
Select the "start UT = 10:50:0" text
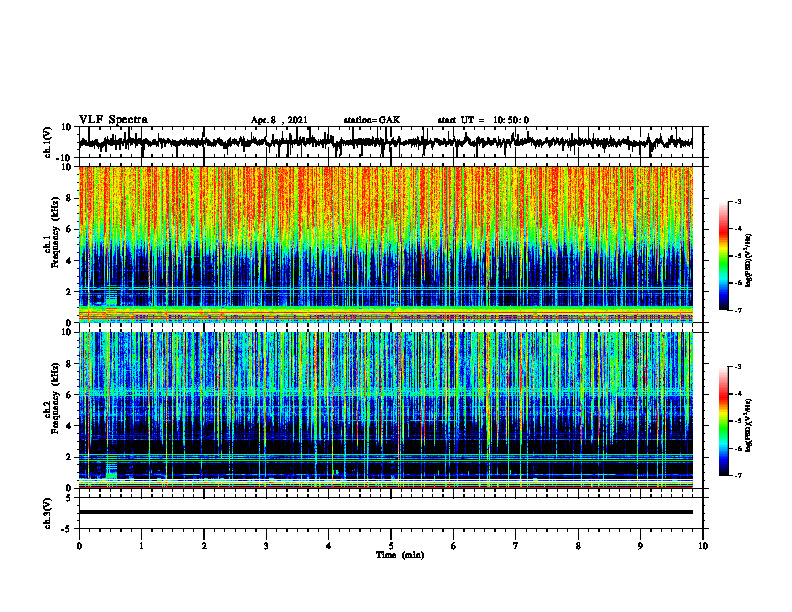(483, 120)
